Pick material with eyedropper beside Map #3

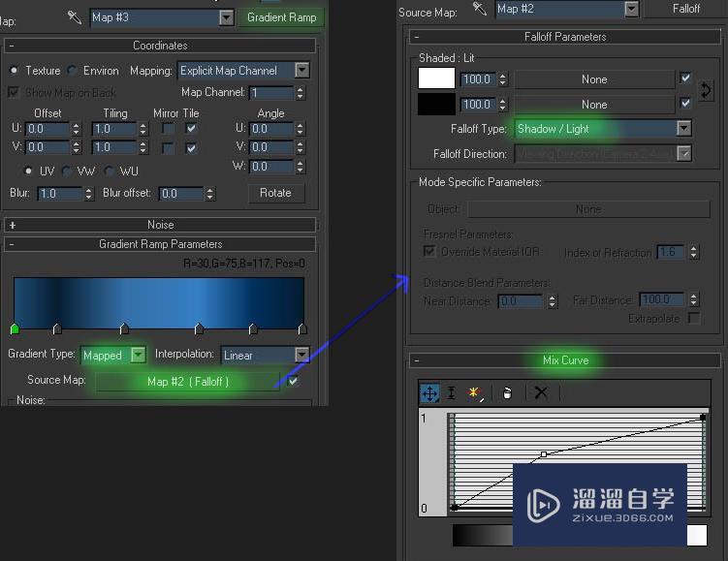click(75, 17)
